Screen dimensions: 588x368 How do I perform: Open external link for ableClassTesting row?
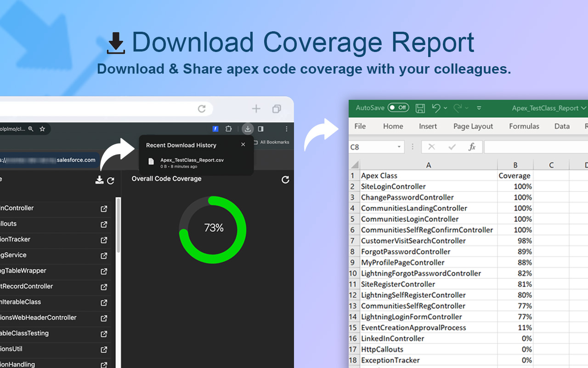pos(104,334)
